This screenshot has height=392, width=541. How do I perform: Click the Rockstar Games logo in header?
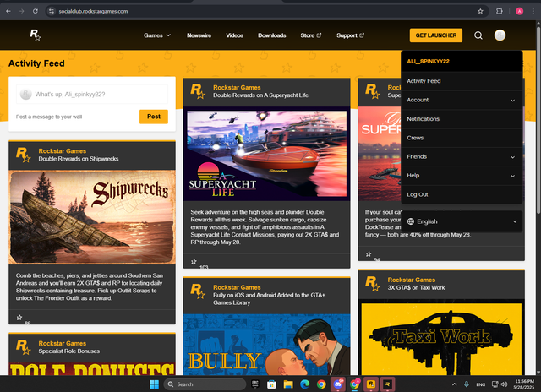[36, 35]
